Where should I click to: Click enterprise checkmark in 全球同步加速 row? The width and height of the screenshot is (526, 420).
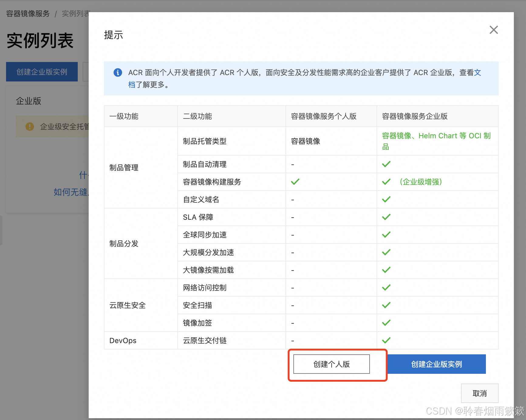tap(386, 235)
